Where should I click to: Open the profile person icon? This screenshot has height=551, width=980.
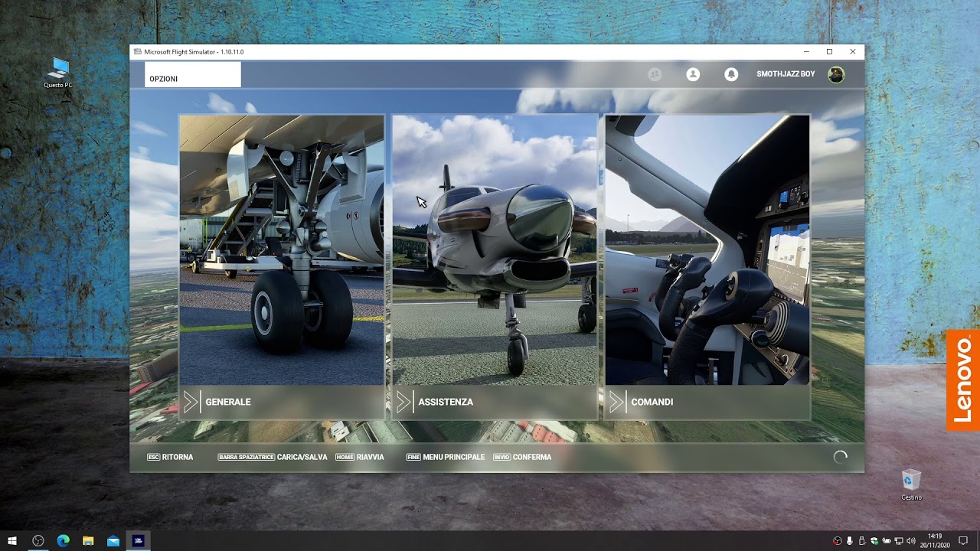[x=693, y=74]
